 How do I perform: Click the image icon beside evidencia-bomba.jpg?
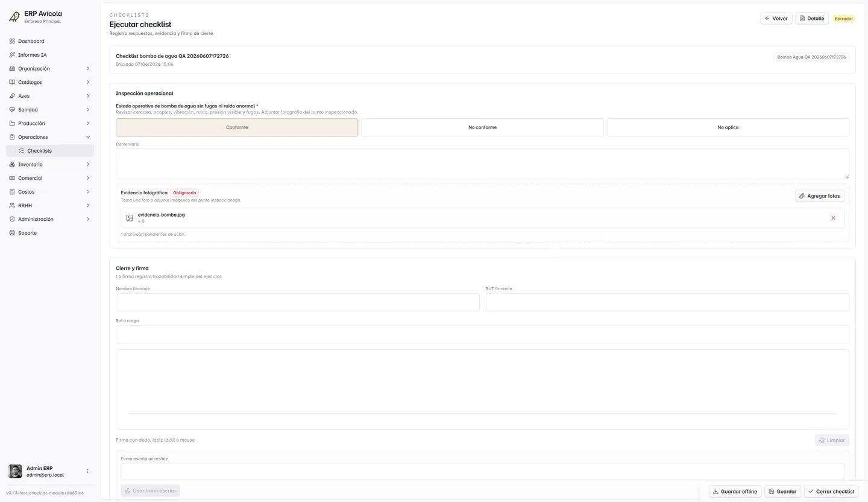pyautogui.click(x=129, y=218)
